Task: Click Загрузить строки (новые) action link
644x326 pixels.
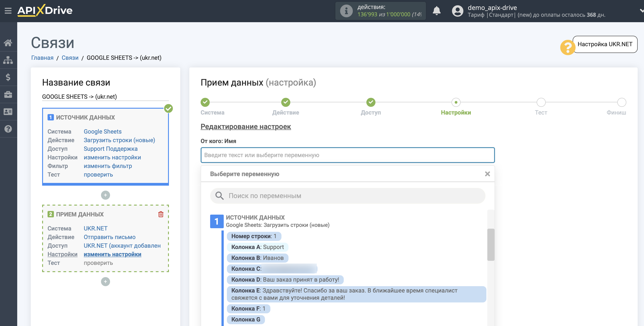Action: pos(119,140)
